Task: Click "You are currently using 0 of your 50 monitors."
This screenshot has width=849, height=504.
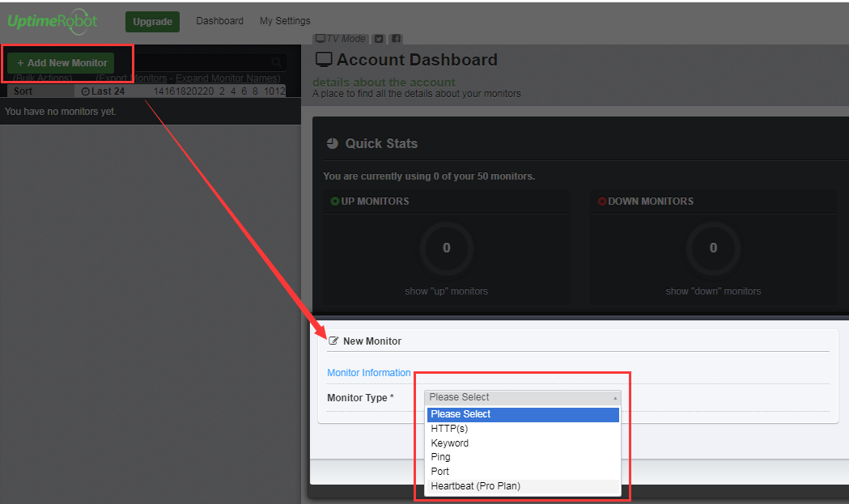Action: (x=429, y=176)
